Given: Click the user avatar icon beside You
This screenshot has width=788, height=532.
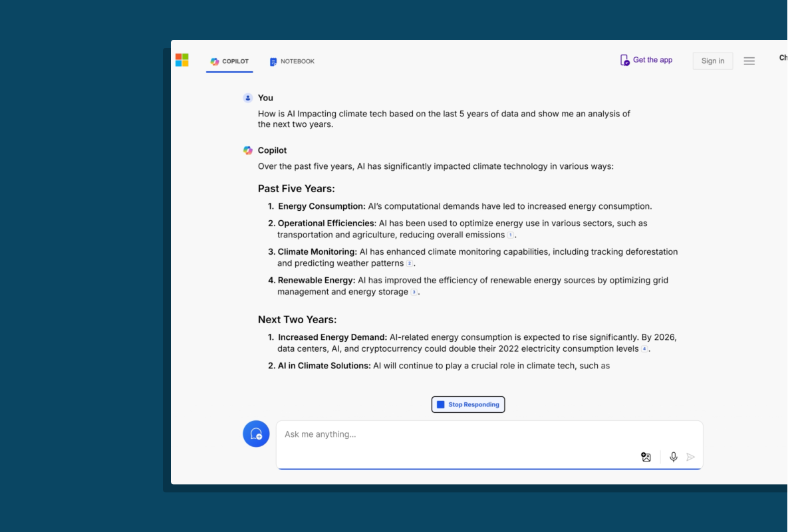Looking at the screenshot, I should point(248,98).
